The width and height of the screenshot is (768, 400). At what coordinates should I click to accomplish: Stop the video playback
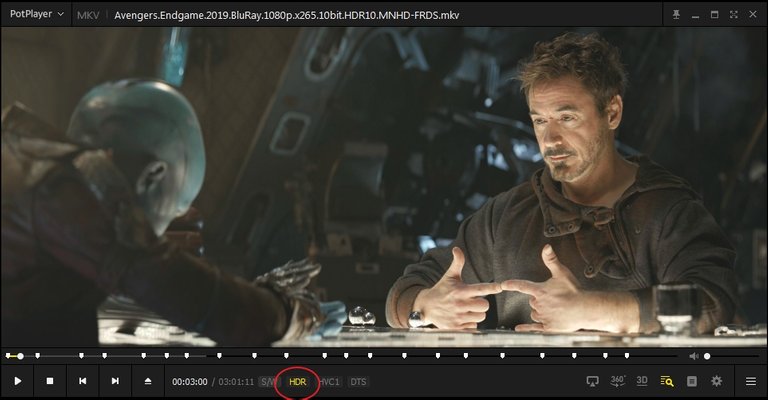(50, 381)
